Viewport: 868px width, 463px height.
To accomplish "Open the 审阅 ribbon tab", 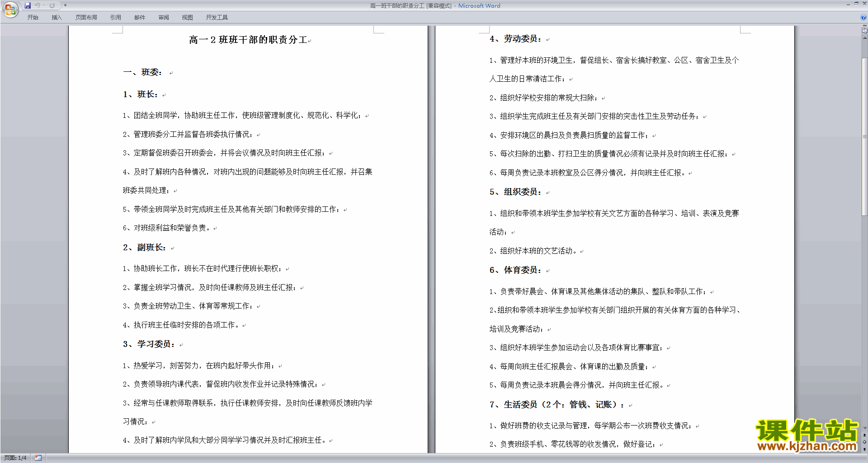I will pos(164,17).
